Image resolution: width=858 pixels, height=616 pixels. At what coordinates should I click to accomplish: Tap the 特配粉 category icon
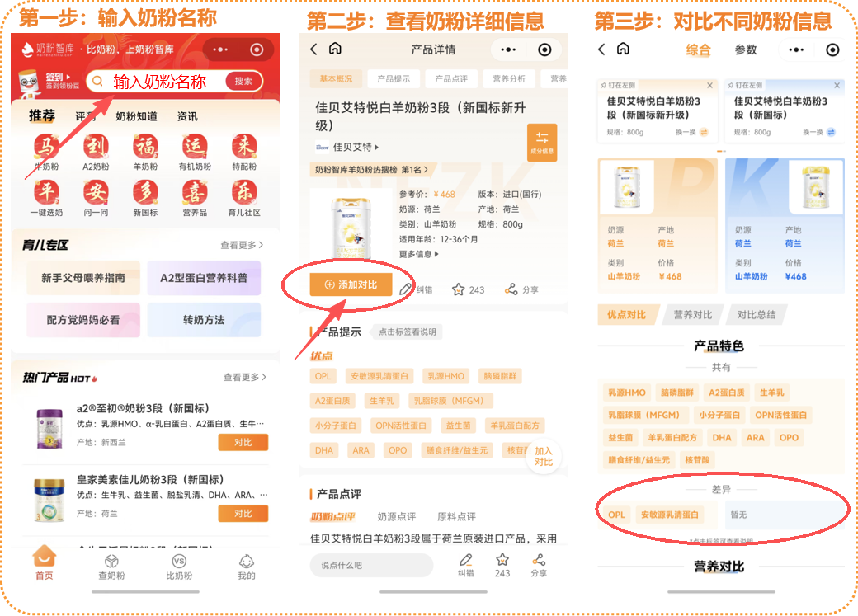pyautogui.click(x=244, y=147)
